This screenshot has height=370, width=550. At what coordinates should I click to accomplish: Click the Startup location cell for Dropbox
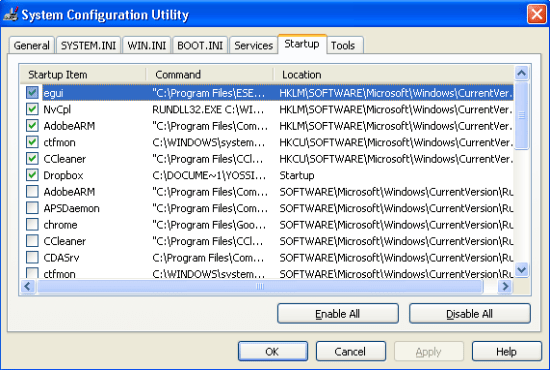[x=297, y=175]
